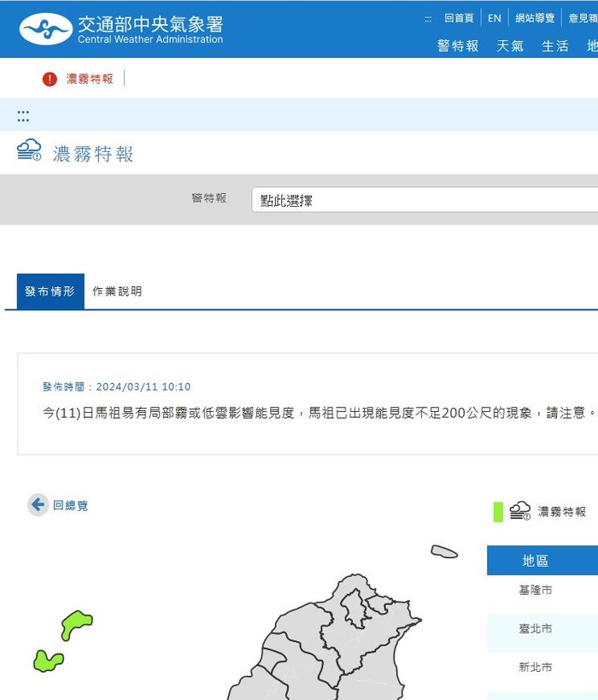598x700 pixels.
Task: Open the 點此選擇 alert dropdown
Action: pyautogui.click(x=425, y=200)
